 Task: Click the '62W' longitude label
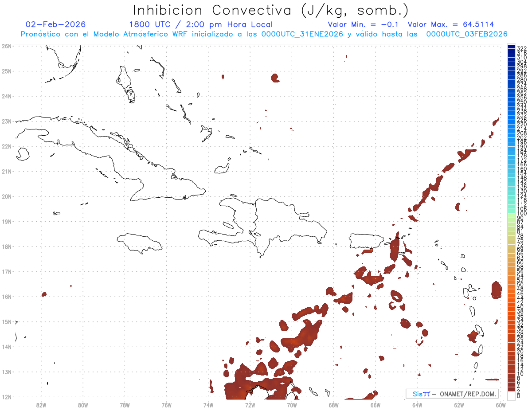click(x=459, y=405)
